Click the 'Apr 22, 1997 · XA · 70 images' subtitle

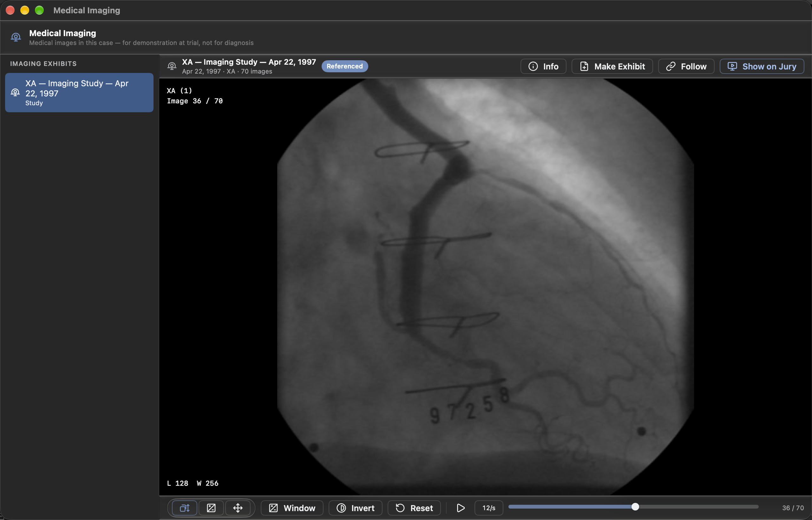pos(227,71)
